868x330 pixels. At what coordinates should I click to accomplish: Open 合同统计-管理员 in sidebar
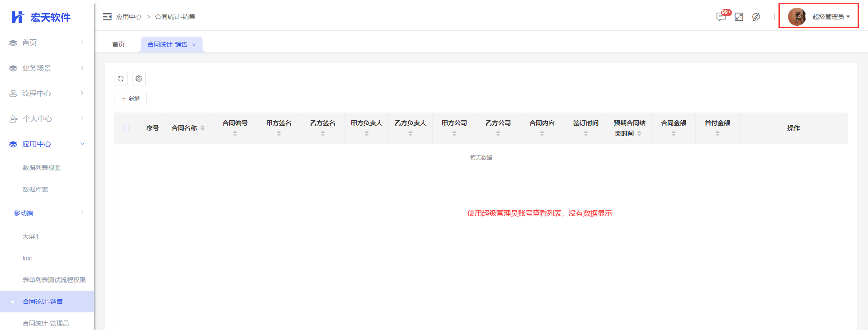coord(46,323)
